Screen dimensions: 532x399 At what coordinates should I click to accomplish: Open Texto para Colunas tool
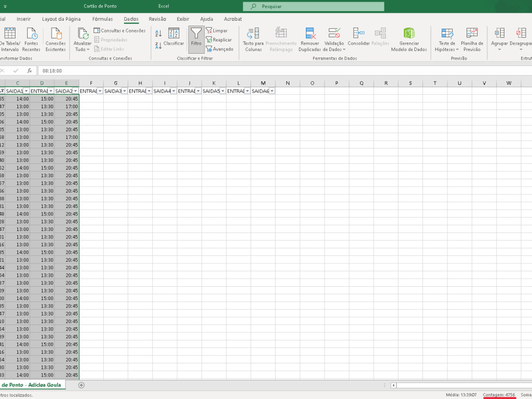tap(253, 40)
